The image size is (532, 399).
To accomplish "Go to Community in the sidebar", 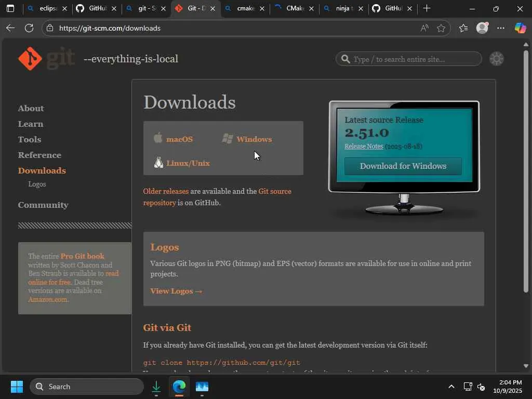I will click(43, 205).
